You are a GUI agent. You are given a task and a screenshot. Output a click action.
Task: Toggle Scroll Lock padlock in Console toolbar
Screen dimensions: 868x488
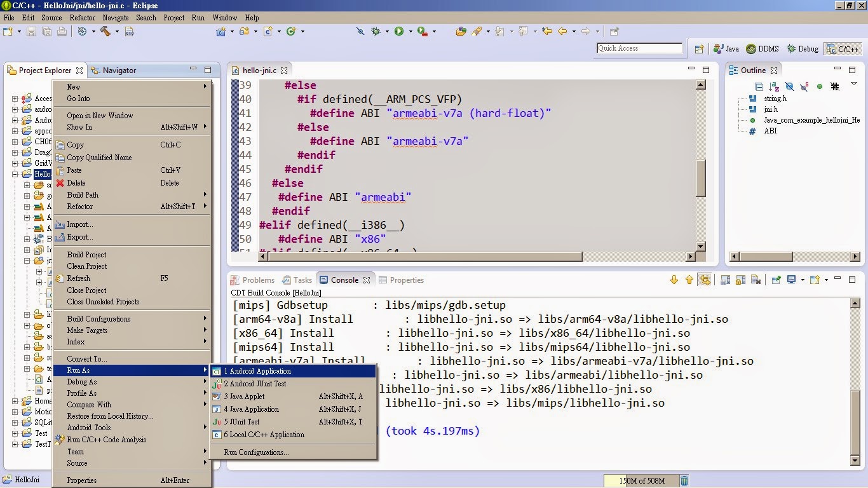click(x=740, y=280)
